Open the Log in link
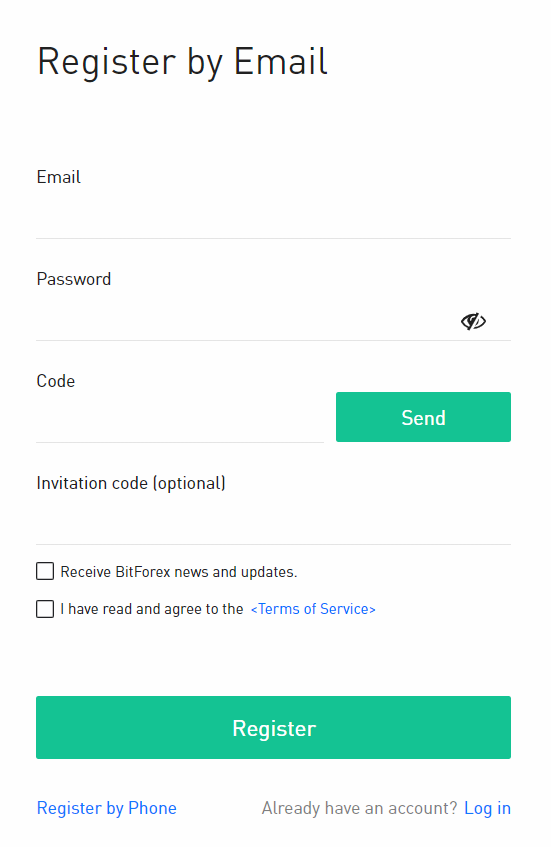Image resolution: width=551 pixels, height=847 pixels. coord(487,808)
